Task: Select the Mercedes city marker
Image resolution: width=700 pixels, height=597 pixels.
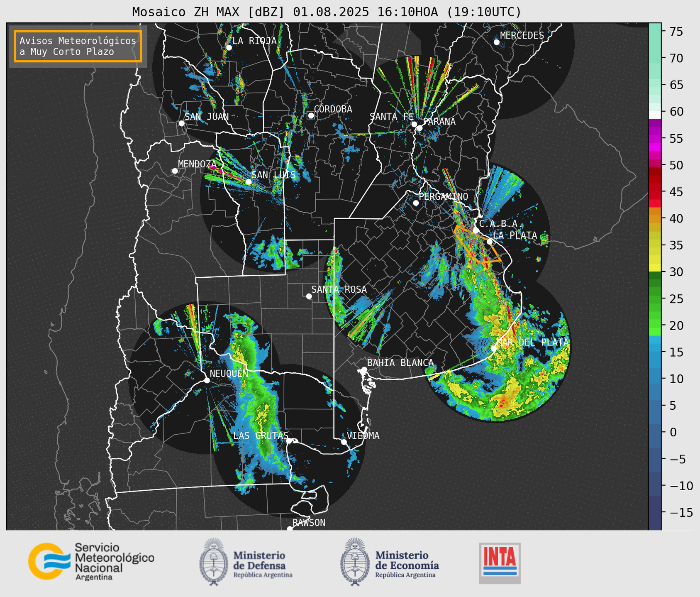Action: click(497, 42)
